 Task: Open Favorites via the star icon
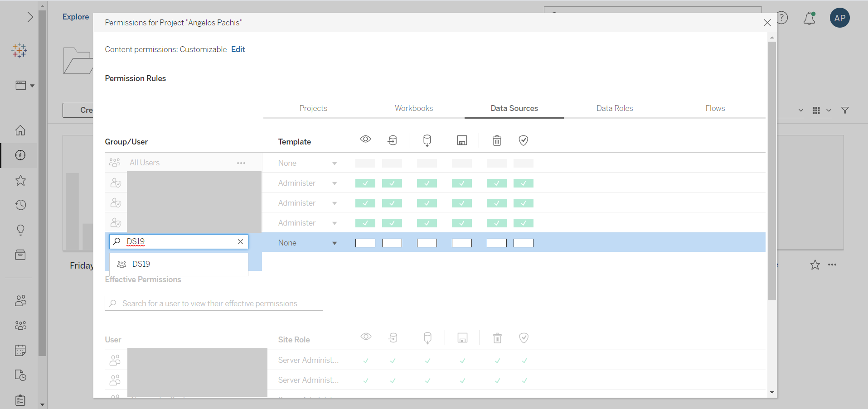point(20,180)
